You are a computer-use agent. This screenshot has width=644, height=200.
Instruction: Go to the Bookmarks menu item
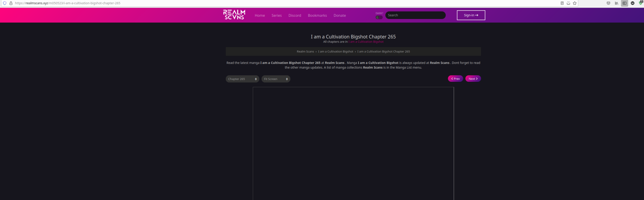[x=317, y=15]
